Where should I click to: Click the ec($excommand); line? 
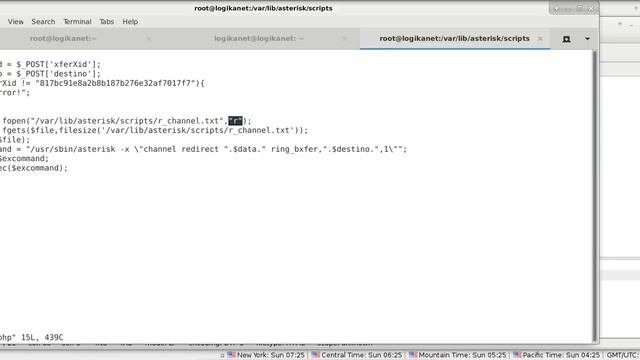(34, 168)
